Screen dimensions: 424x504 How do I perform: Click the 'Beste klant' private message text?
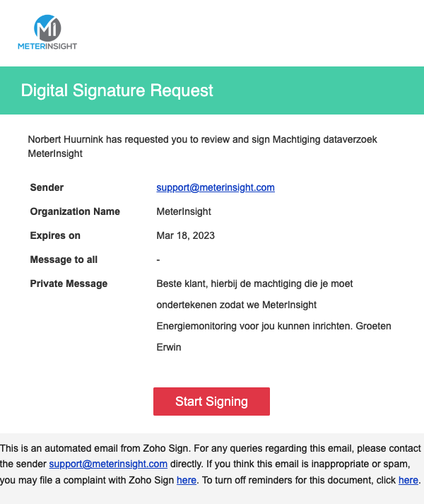click(x=254, y=283)
